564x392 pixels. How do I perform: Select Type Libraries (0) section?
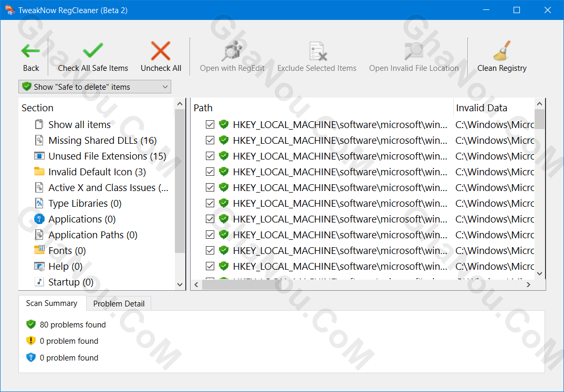click(x=85, y=204)
